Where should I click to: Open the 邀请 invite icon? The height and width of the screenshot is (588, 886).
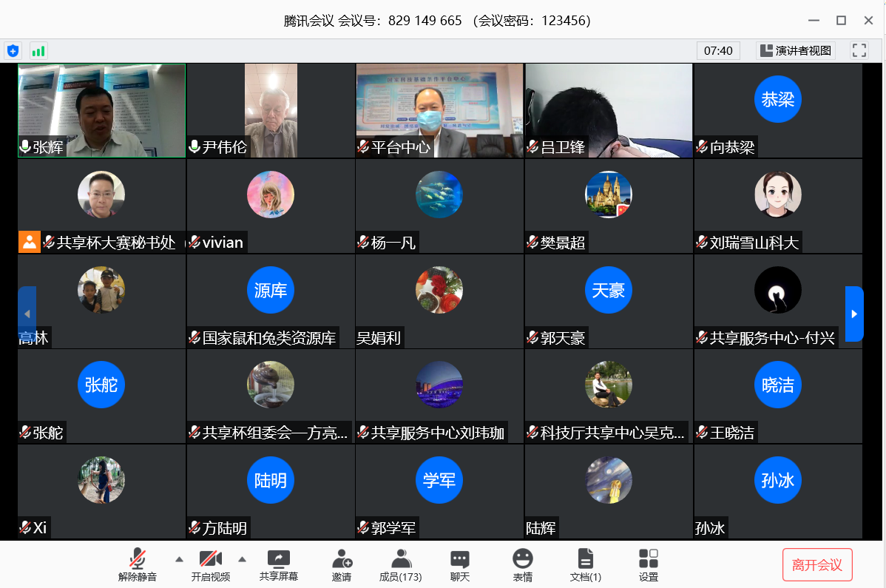[x=342, y=565]
